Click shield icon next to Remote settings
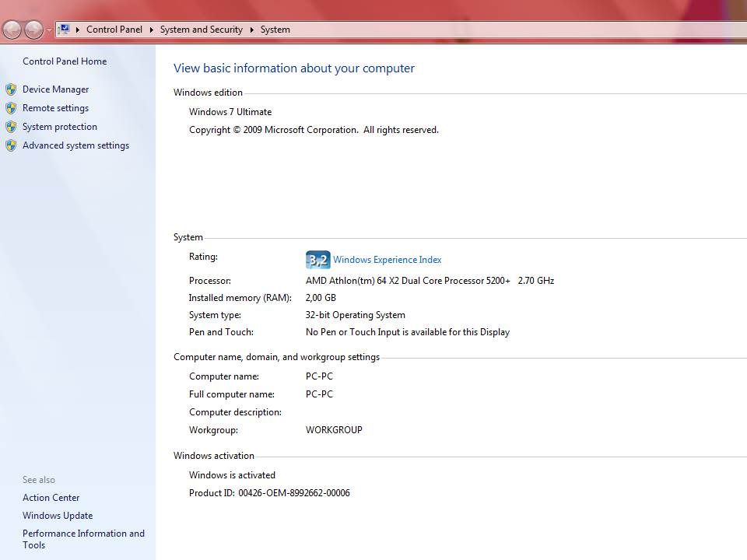The width and height of the screenshot is (747, 560). (x=11, y=108)
